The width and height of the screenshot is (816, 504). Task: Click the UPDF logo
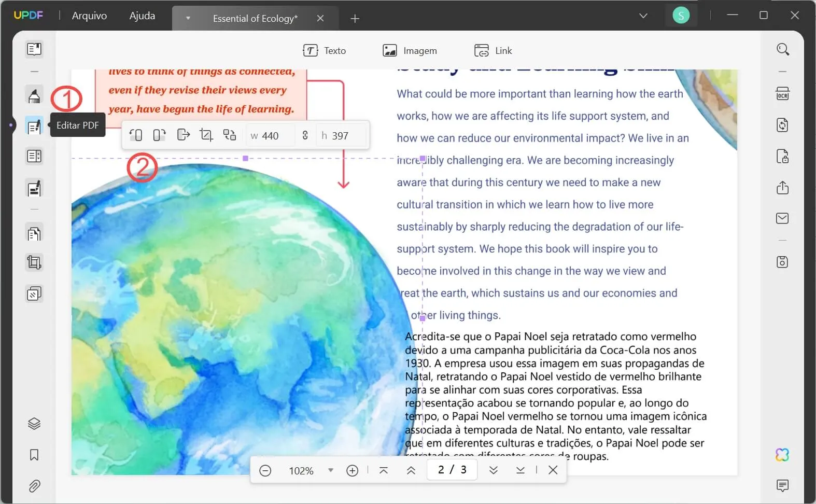29,15
